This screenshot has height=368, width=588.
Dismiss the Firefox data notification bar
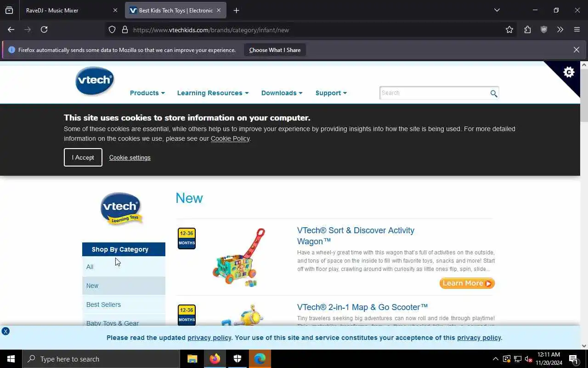click(577, 50)
